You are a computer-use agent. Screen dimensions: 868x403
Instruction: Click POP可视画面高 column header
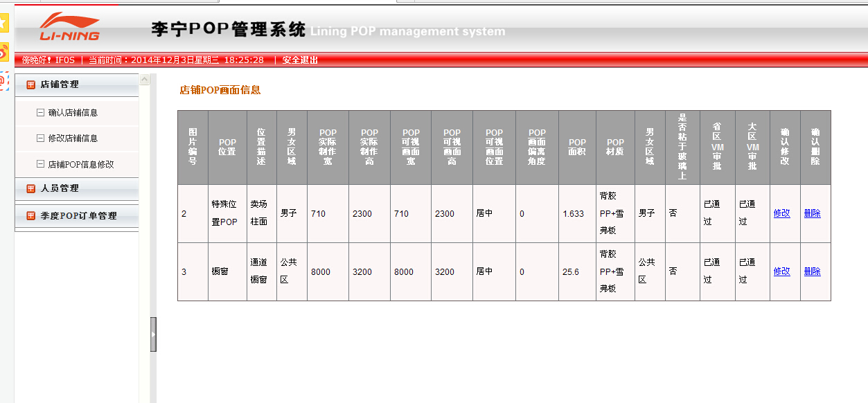[452, 147]
